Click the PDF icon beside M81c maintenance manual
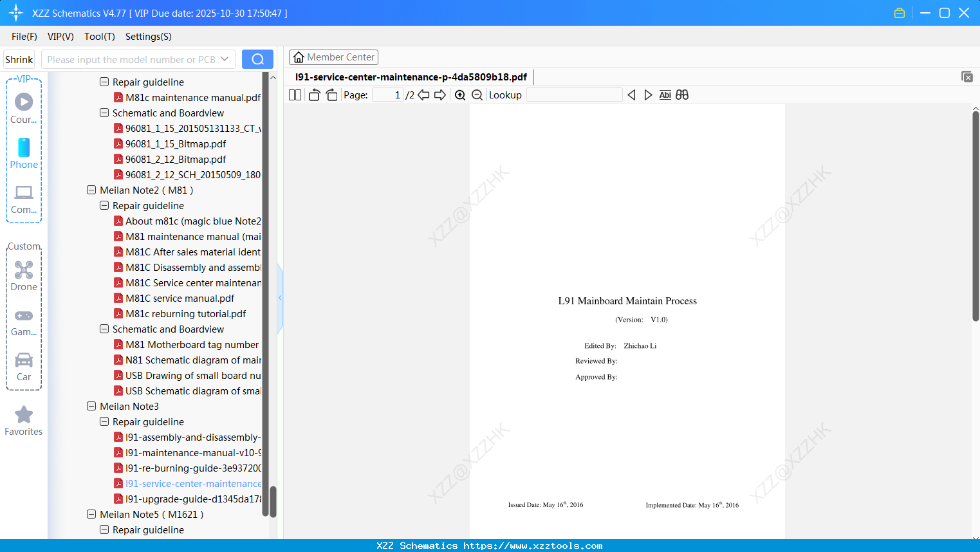Viewport: 980px width, 552px height. [x=118, y=98]
